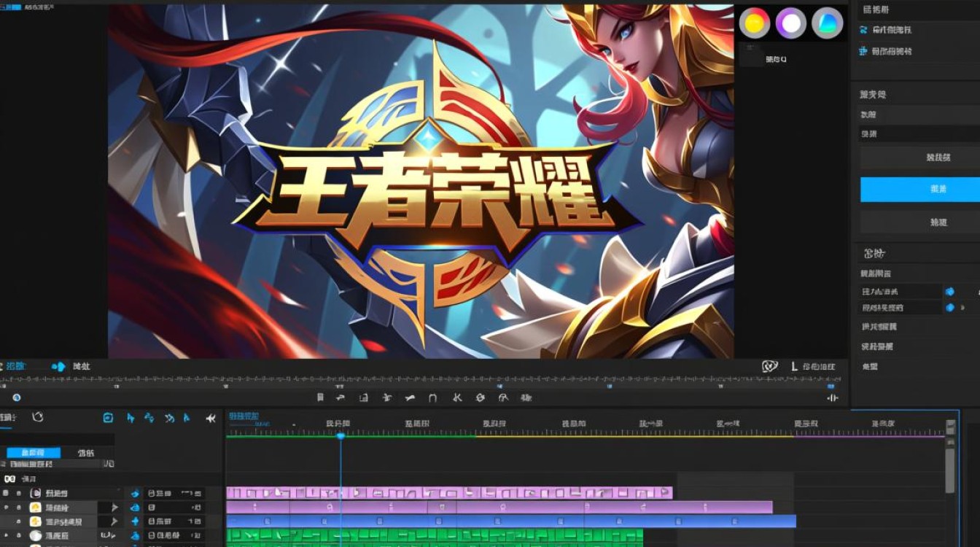980x547 pixels.
Task: Select the green clip on the fourth track
Action: click(435, 536)
